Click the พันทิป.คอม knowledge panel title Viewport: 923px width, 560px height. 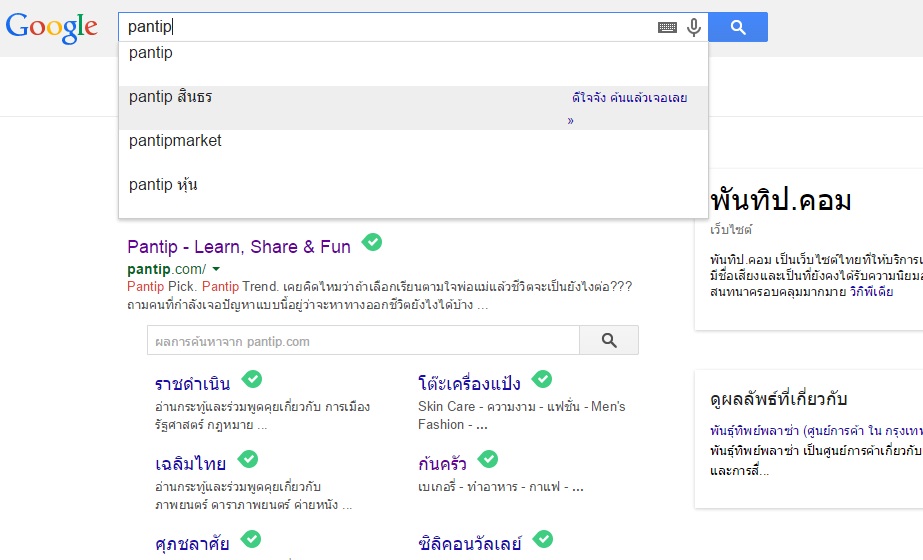click(x=781, y=201)
